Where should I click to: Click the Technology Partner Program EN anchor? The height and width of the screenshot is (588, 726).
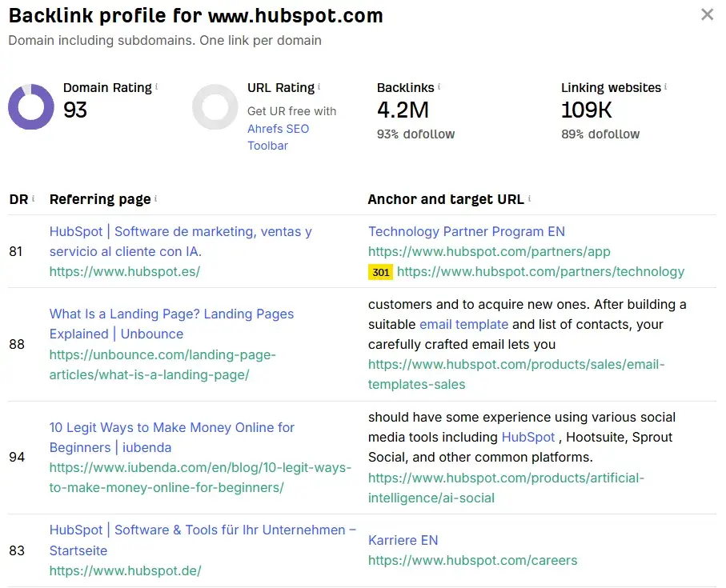pos(466,231)
